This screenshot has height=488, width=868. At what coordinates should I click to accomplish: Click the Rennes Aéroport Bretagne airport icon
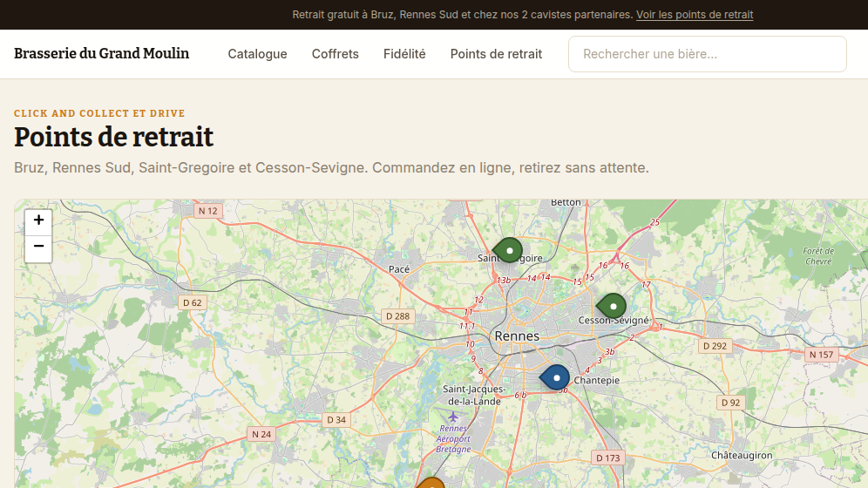453,416
